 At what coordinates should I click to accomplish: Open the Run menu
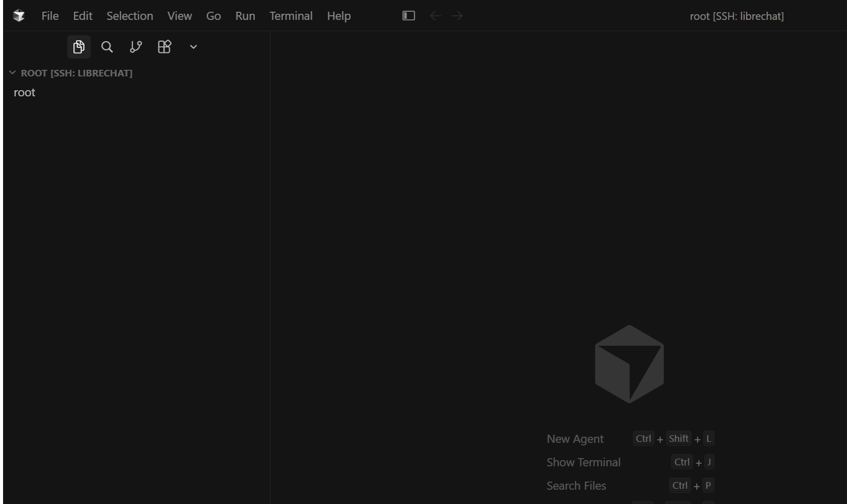245,16
